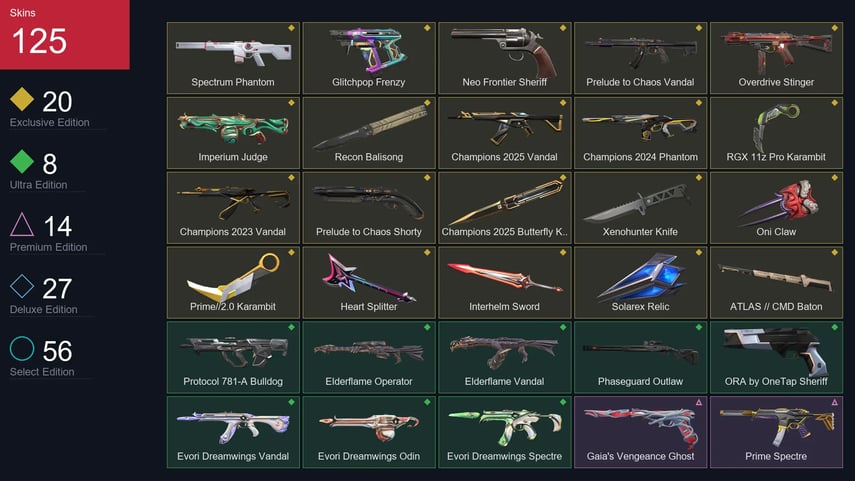Select the Xenohunter Knife skin
This screenshot has height=481, width=855.
[x=640, y=208]
